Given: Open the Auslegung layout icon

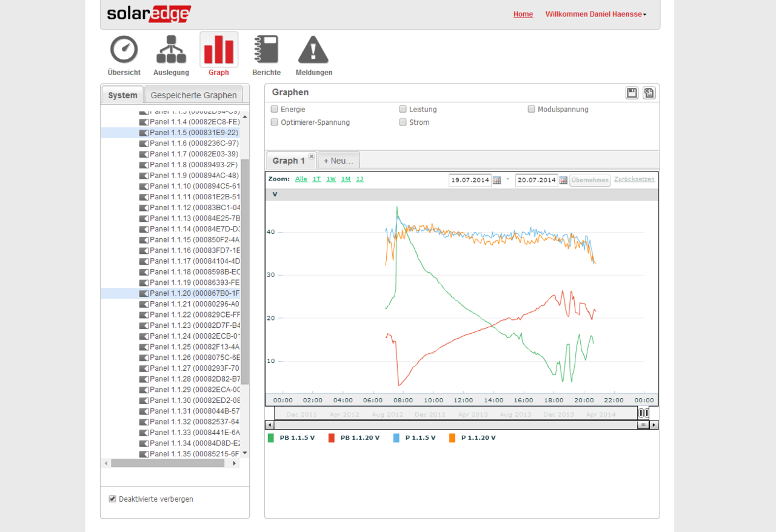Looking at the screenshot, I should (171, 50).
